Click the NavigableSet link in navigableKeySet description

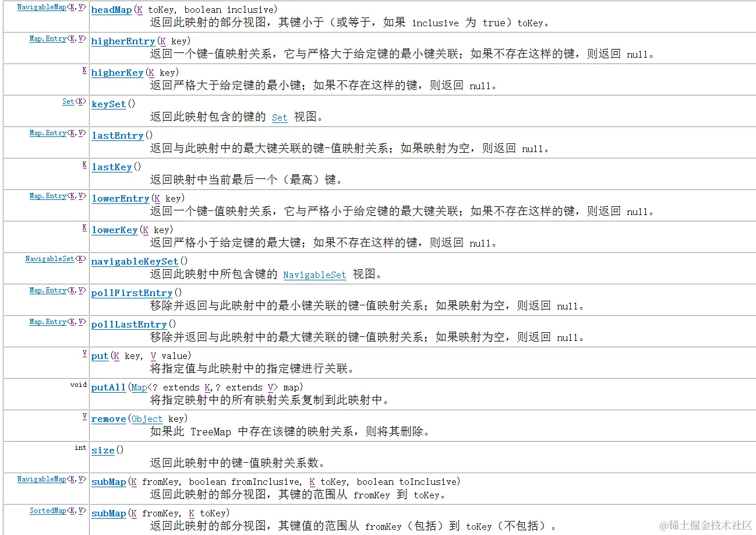[314, 275]
